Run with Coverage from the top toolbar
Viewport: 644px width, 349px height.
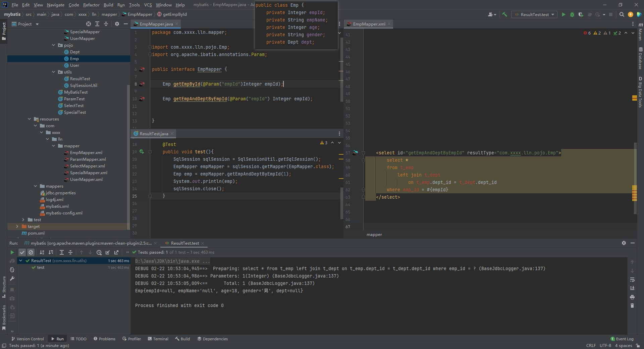581,14
